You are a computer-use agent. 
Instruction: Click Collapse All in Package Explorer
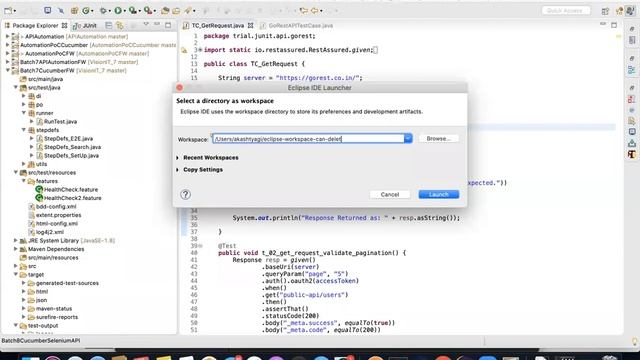point(108,25)
